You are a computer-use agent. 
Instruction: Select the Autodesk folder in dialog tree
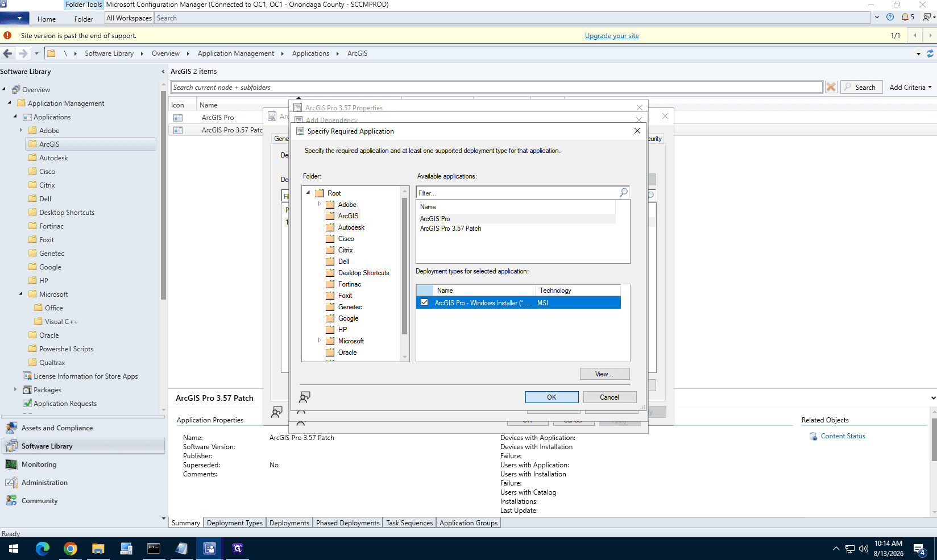(x=351, y=227)
